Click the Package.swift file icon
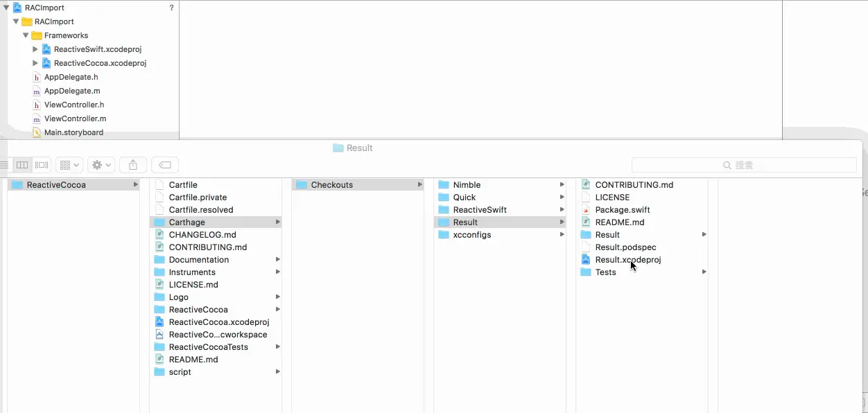Viewport: 868px width, 413px height. tap(586, 210)
